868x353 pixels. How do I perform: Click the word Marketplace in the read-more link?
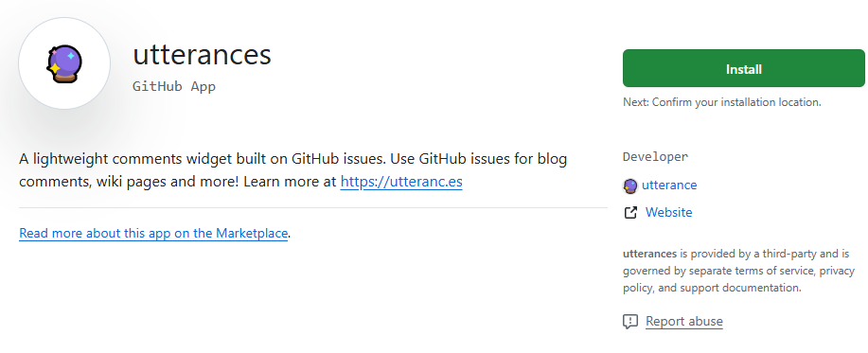coord(252,233)
